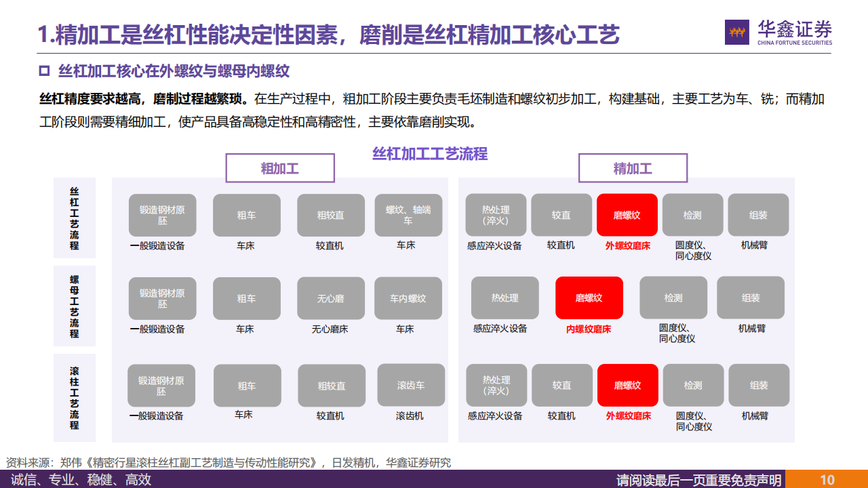
Task: Click the 无心磨 process box
Action: click(x=331, y=299)
